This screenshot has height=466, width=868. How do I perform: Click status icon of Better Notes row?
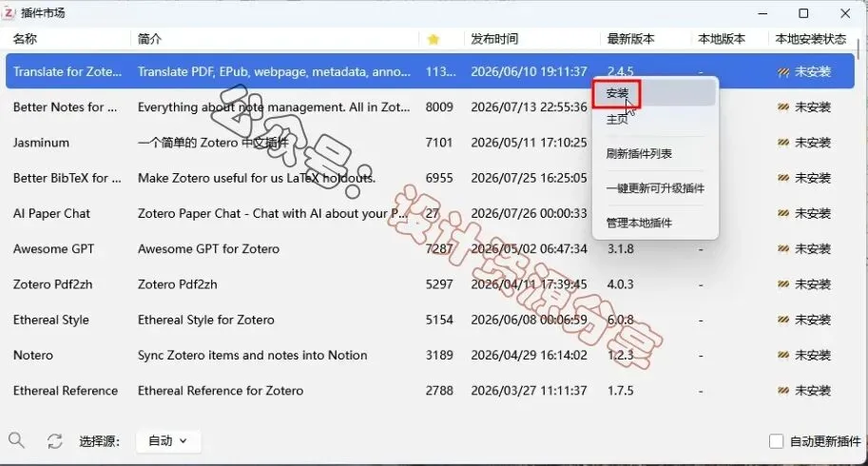pyautogui.click(x=782, y=107)
